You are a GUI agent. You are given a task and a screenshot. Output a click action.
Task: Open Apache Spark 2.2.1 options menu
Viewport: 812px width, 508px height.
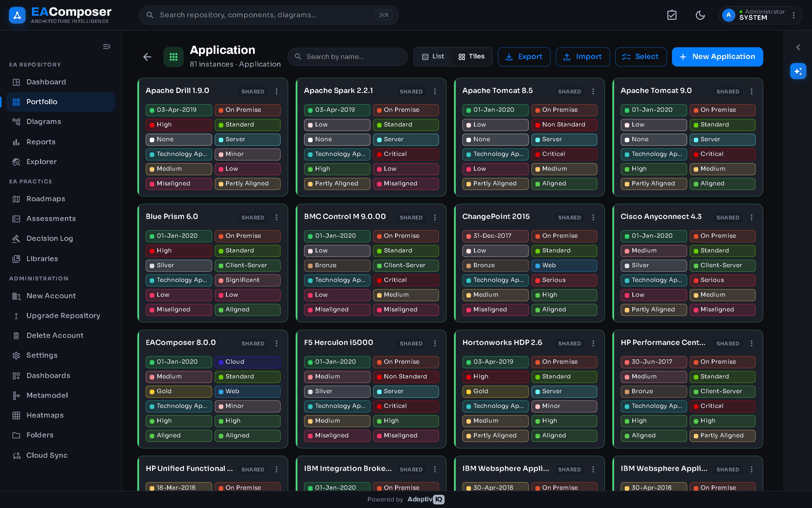(x=435, y=91)
